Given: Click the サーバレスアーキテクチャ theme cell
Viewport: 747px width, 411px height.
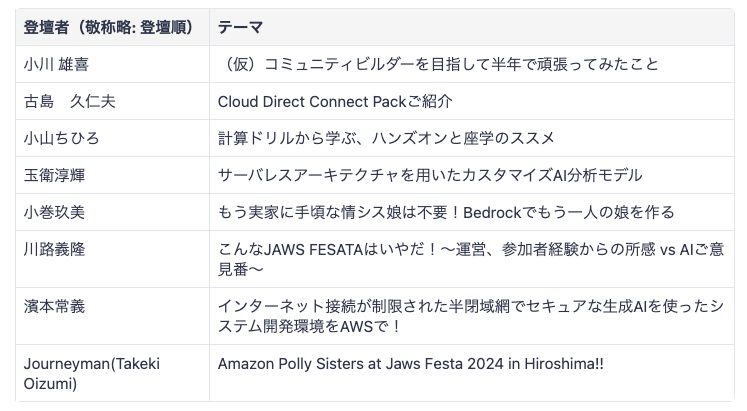Looking at the screenshot, I should tap(472, 175).
